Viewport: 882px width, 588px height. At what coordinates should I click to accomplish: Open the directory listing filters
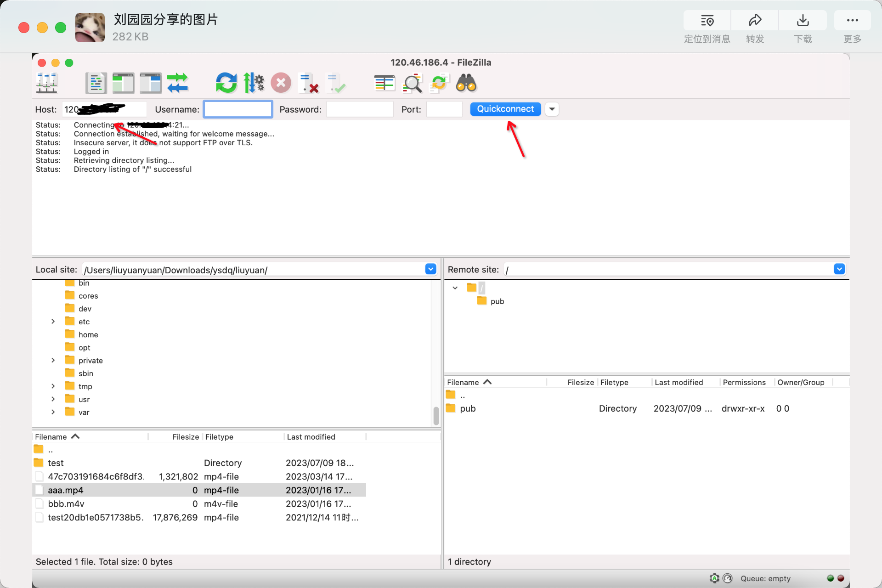point(384,83)
